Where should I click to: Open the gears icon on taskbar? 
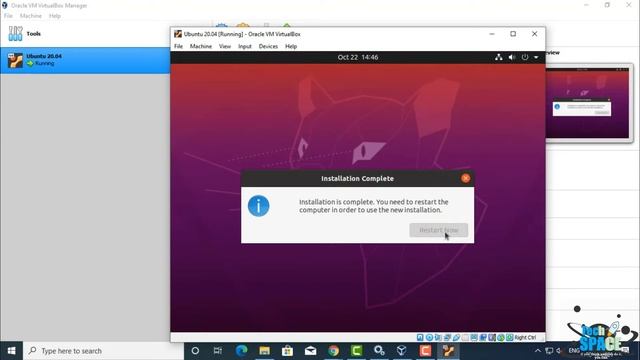[379, 351]
